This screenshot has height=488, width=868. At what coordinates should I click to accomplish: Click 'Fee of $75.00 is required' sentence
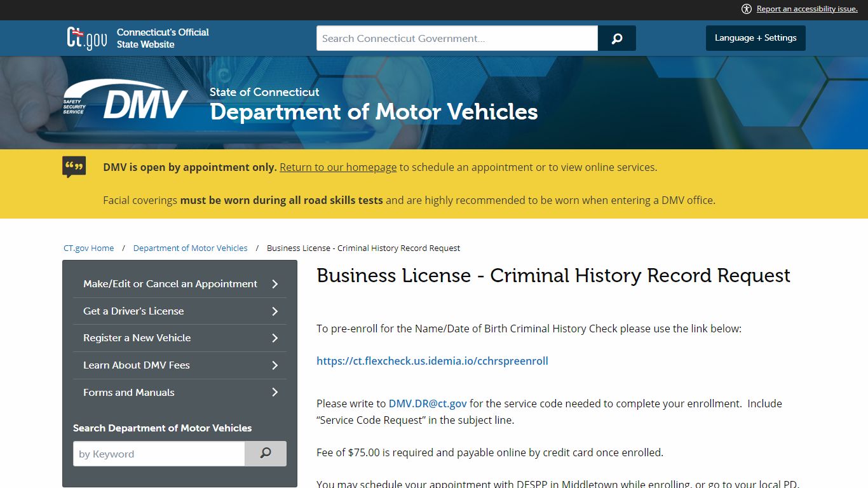[490, 452]
